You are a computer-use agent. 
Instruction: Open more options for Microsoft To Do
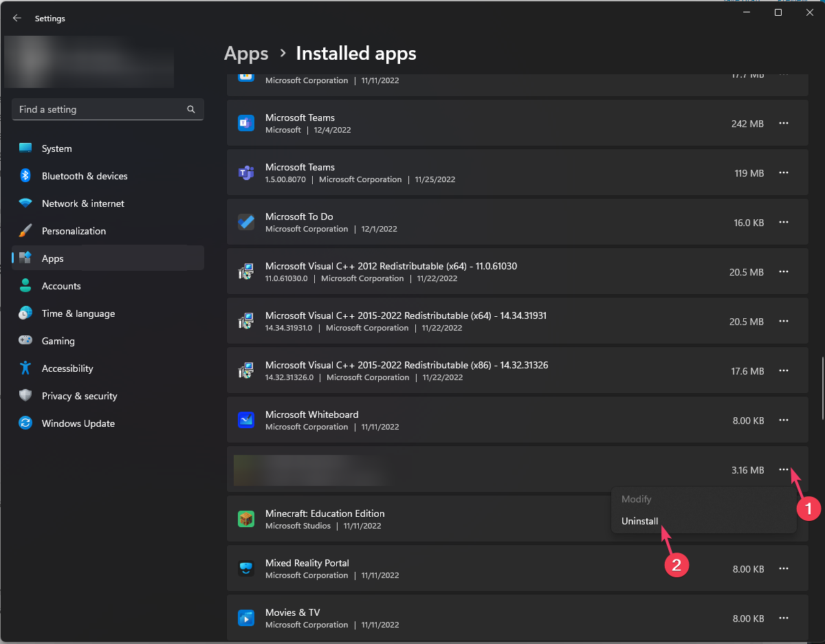(x=783, y=222)
